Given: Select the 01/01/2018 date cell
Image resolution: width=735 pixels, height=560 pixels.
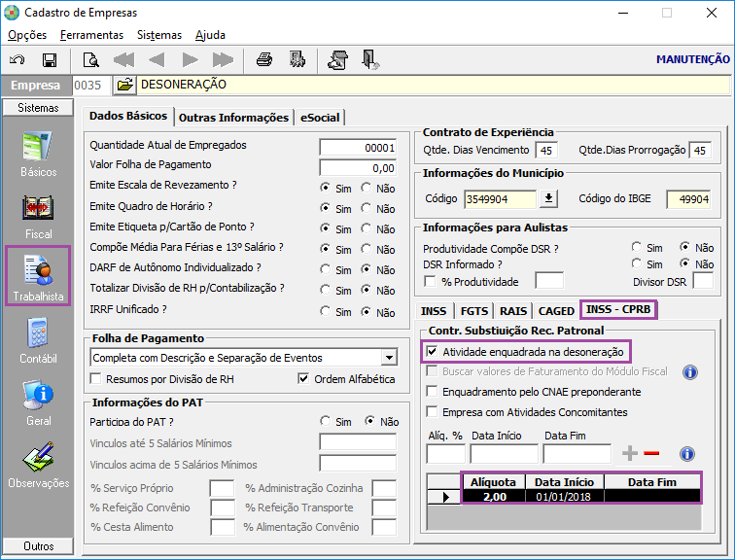Looking at the screenshot, I should point(564,497).
